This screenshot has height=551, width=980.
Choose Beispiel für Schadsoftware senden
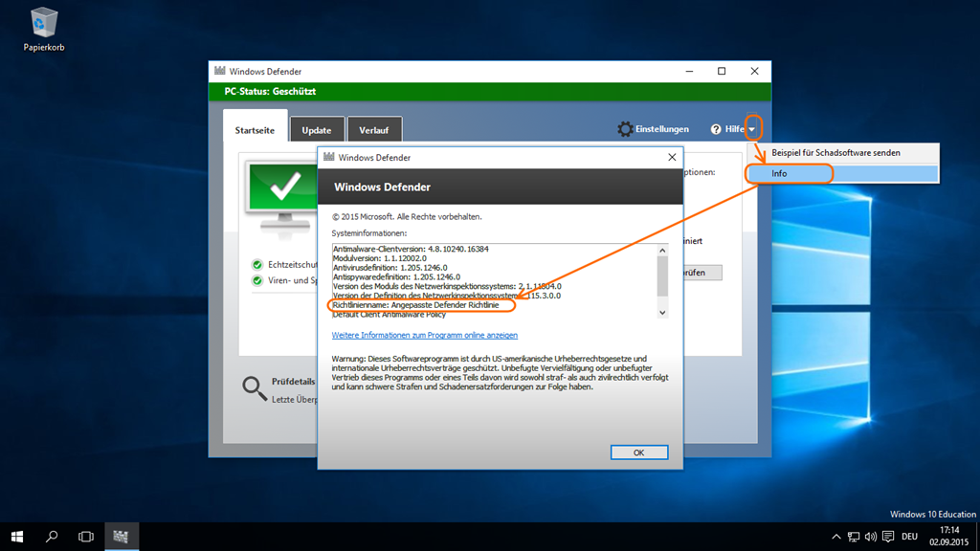(x=835, y=153)
